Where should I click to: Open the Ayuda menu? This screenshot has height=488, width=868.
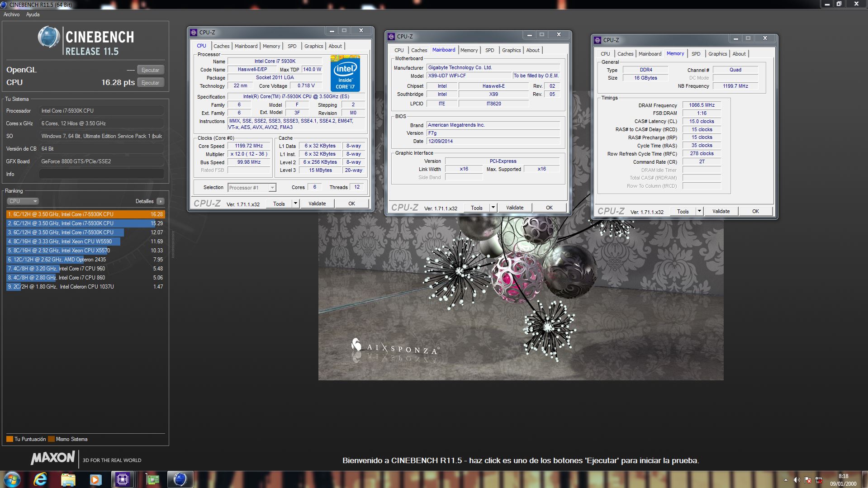point(33,14)
